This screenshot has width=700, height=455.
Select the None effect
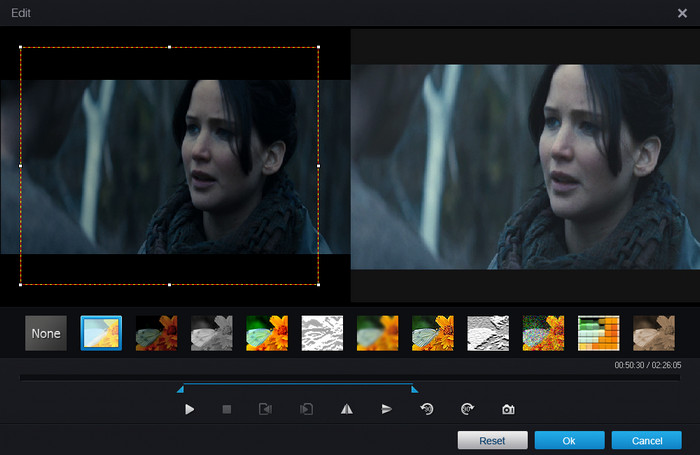pos(46,333)
